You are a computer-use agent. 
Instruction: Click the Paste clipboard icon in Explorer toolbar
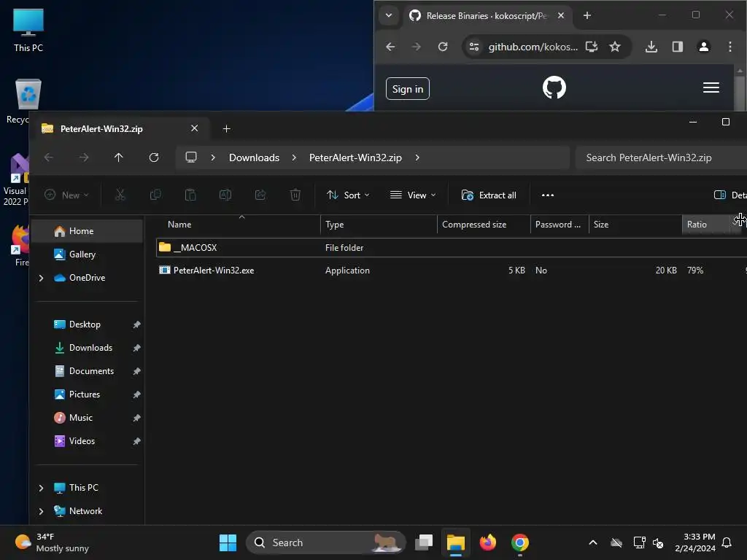190,195
